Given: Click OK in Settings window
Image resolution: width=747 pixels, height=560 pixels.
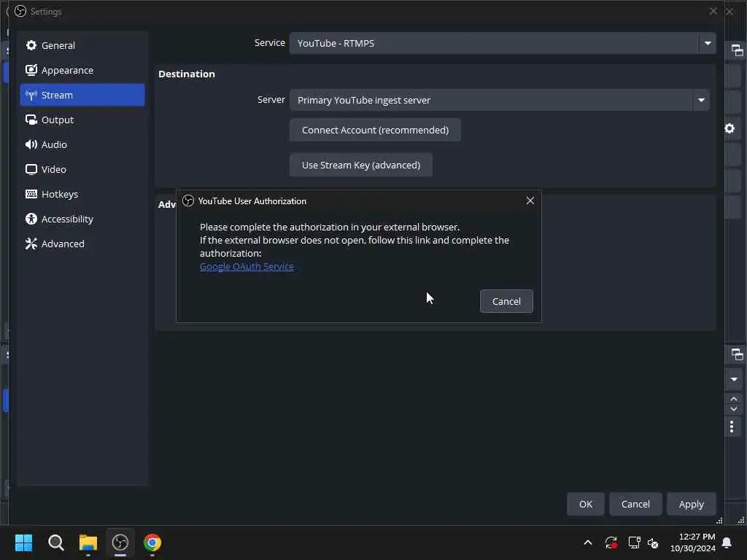Looking at the screenshot, I should (x=586, y=504).
